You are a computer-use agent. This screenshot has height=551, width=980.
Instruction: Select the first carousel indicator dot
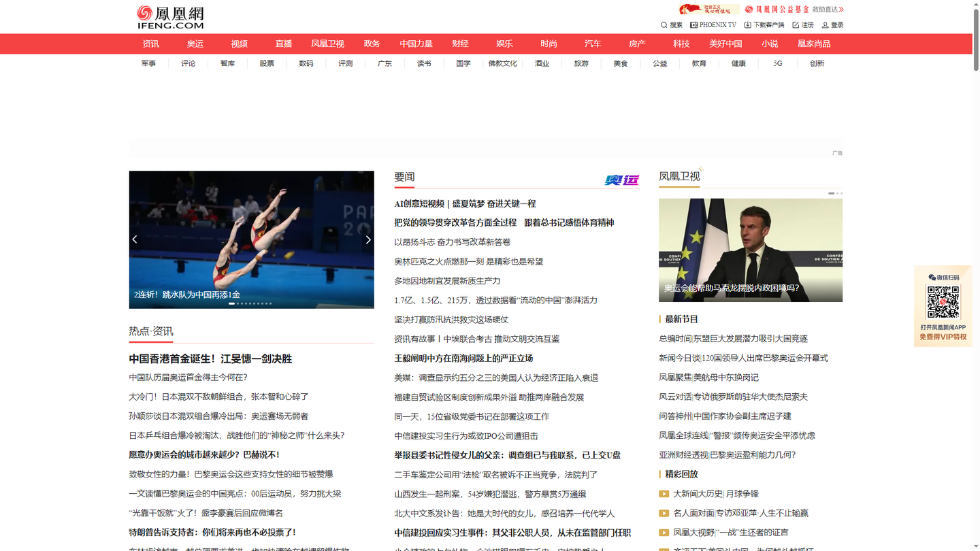pyautogui.click(x=231, y=303)
